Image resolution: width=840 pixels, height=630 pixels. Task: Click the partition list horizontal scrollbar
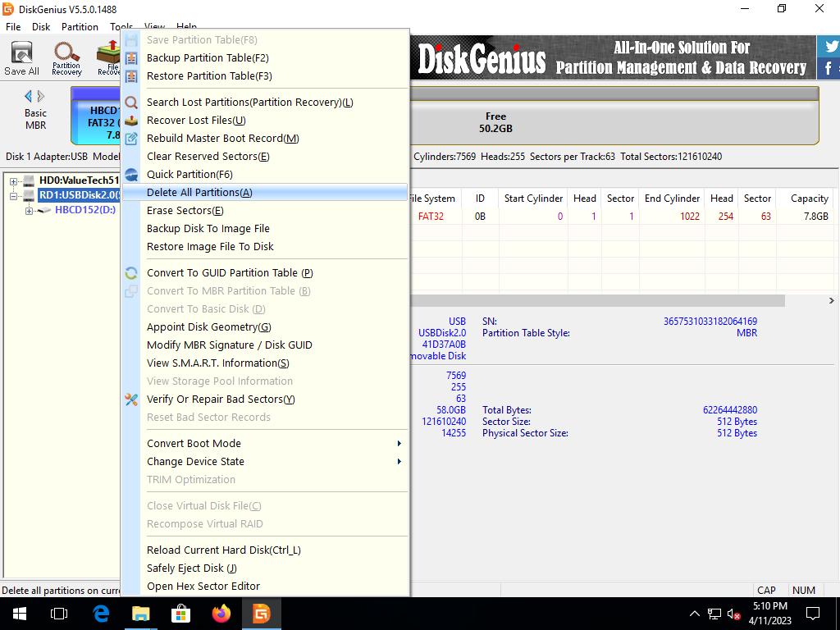(x=599, y=301)
